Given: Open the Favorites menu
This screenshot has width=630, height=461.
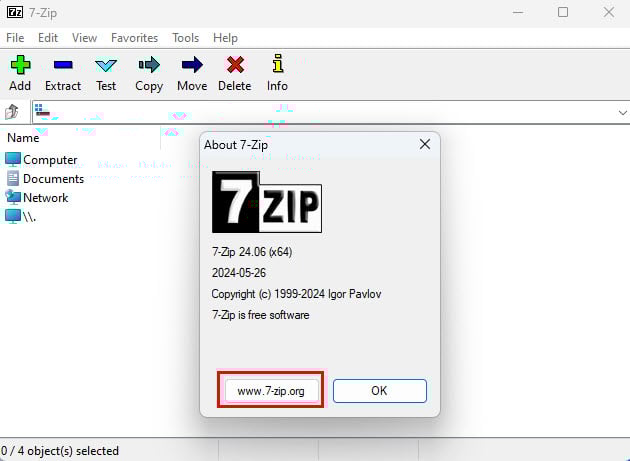Looking at the screenshot, I should (135, 38).
